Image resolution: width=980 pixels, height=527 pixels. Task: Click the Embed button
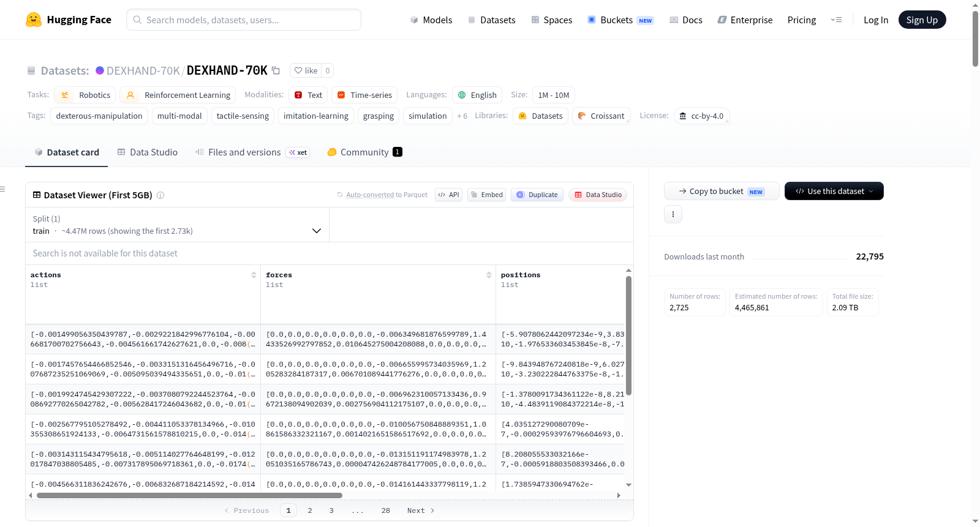coord(486,195)
